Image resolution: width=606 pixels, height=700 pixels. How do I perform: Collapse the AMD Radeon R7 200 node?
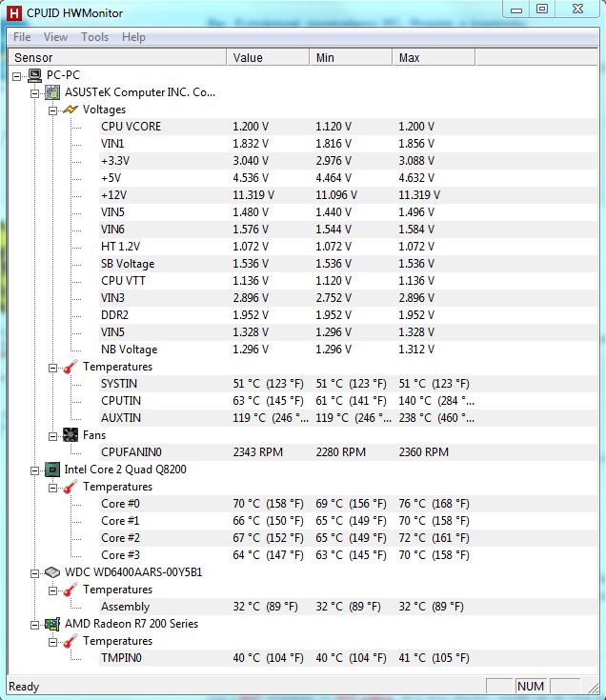tap(34, 625)
